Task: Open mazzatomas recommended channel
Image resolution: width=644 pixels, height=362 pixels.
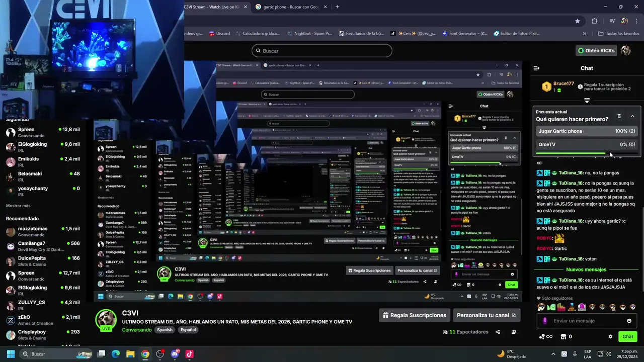Action: (x=43, y=231)
